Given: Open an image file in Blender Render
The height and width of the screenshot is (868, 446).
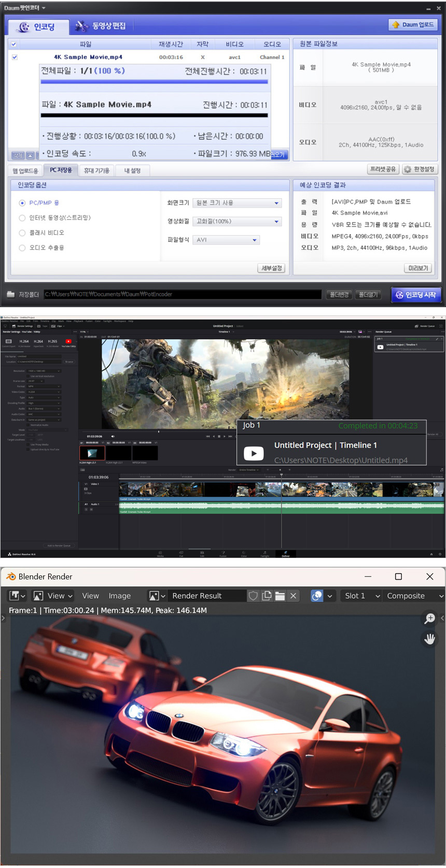Looking at the screenshot, I should pyautogui.click(x=280, y=596).
